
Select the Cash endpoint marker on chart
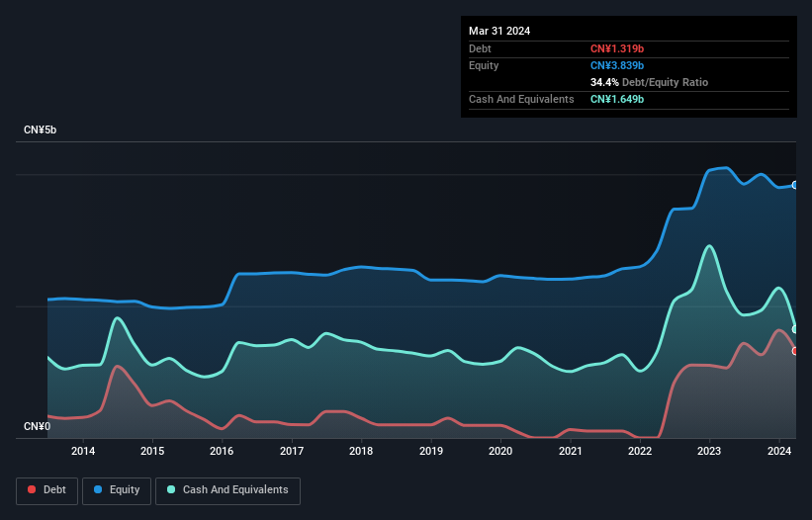[x=795, y=329]
